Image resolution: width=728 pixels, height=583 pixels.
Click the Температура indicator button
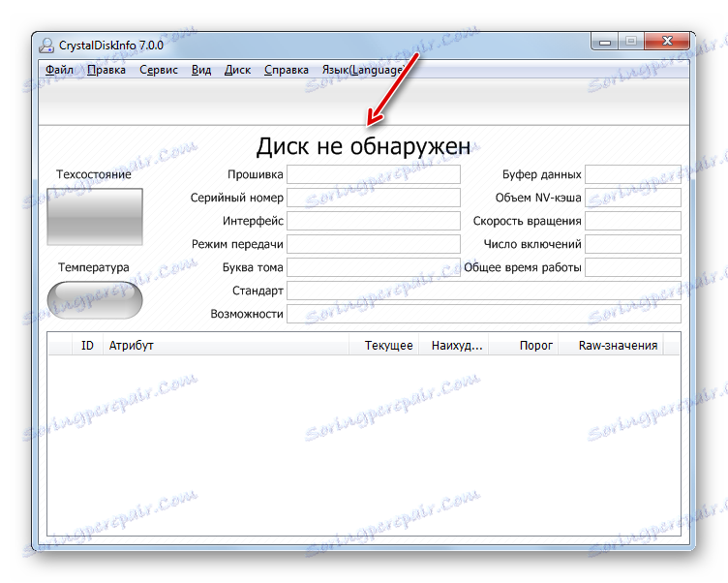coord(95,300)
